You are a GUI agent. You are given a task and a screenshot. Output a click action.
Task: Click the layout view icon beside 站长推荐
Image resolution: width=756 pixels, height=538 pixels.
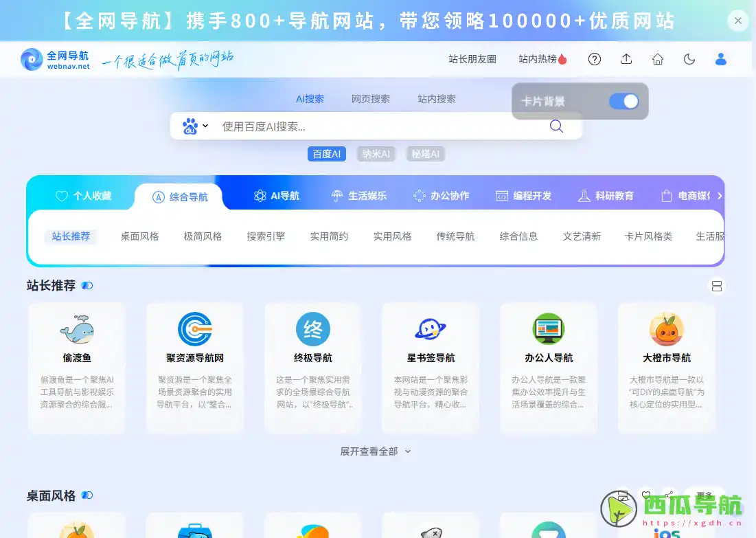(717, 286)
